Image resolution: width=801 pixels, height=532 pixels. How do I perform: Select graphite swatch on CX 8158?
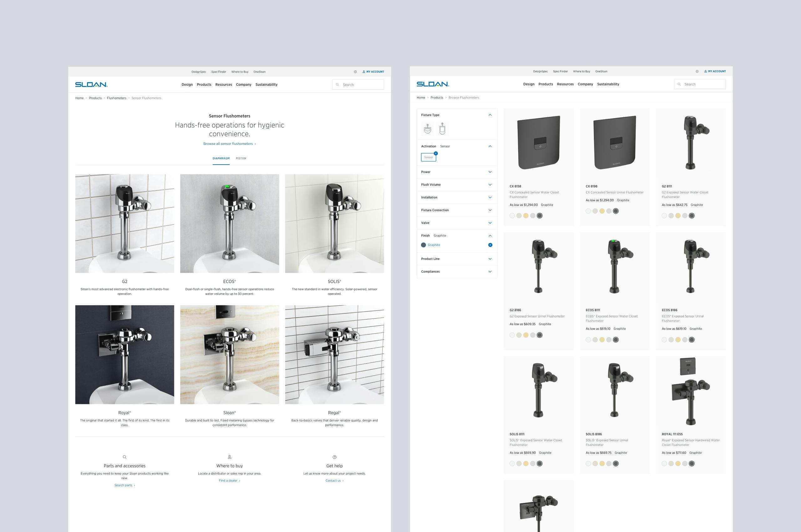point(540,216)
